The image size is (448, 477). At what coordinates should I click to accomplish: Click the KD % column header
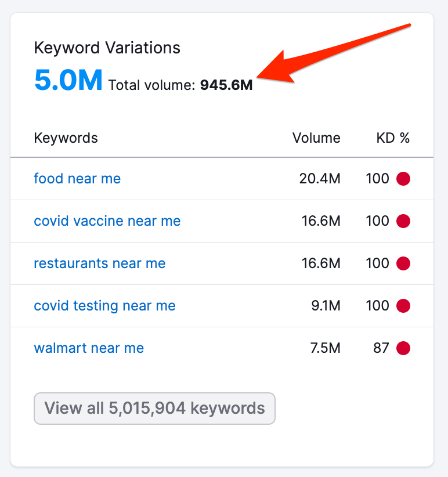393,138
